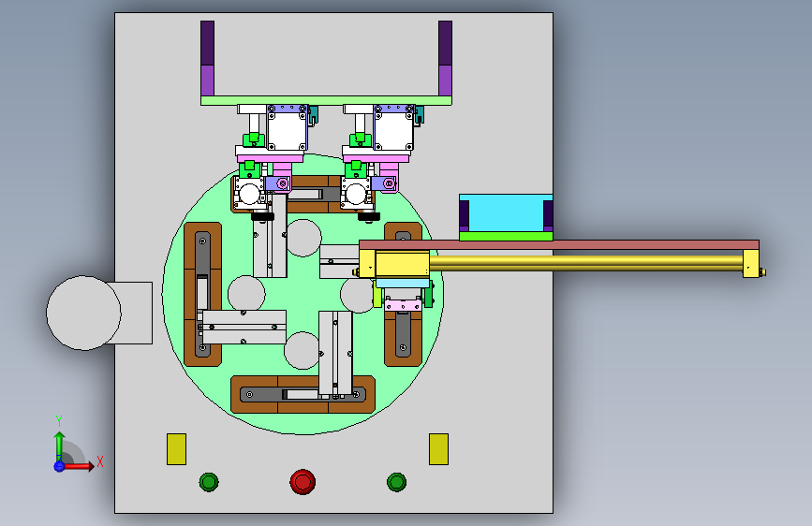Viewport: 812px width, 526px height.
Task: Click the right white round cylinder head
Action: point(356,194)
